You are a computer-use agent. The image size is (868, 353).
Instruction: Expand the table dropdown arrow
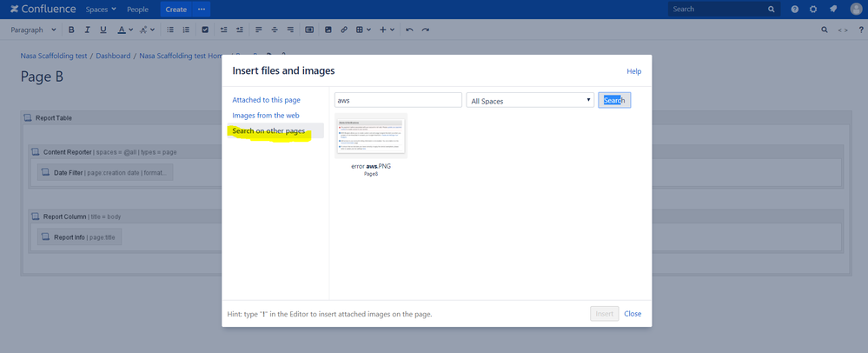(x=368, y=30)
